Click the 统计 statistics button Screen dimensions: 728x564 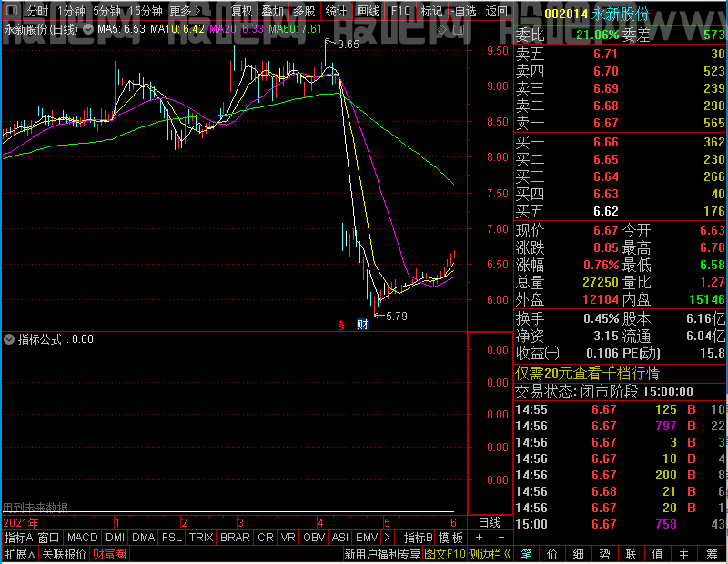[x=336, y=11]
